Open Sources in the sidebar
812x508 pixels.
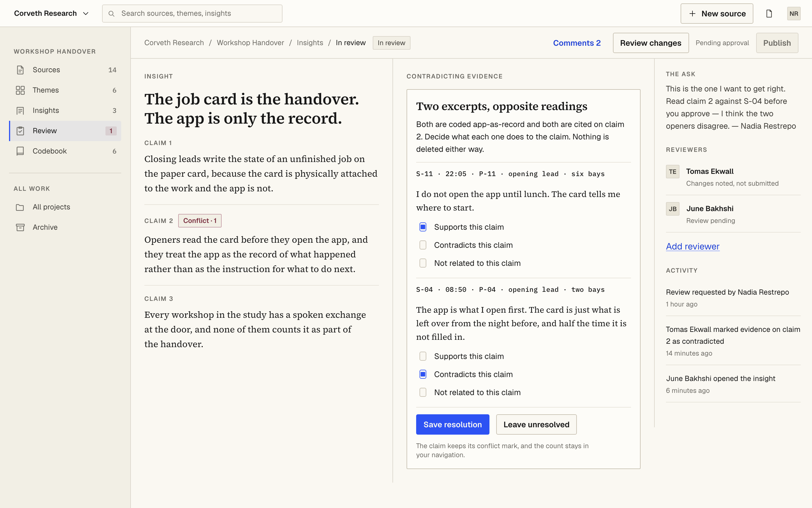65,70
